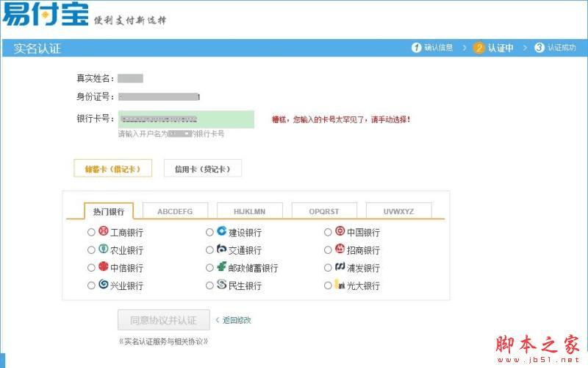Click the 中国银行 logo icon
Viewport: 588px width, 368px height.
coord(340,232)
